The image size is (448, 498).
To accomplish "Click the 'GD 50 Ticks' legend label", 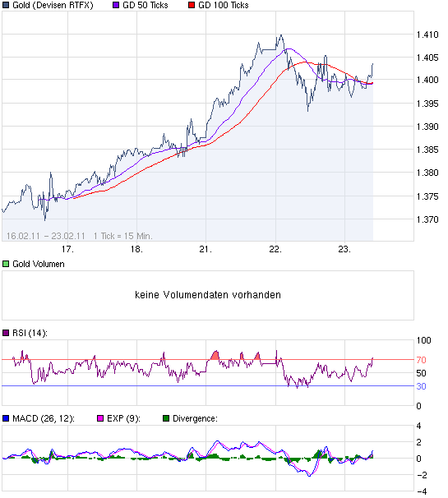I will [145, 5].
